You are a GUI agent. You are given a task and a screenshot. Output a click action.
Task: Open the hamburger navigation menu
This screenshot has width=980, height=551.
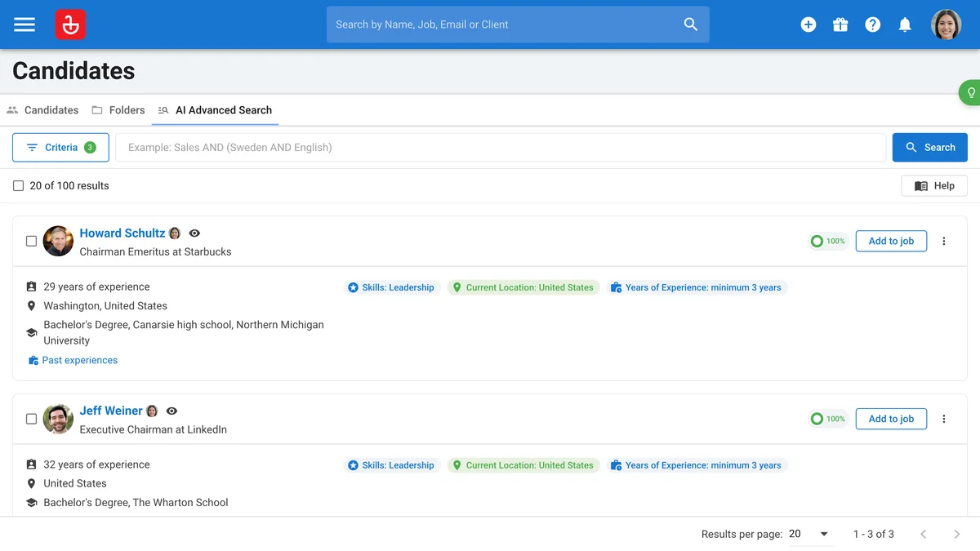click(24, 24)
